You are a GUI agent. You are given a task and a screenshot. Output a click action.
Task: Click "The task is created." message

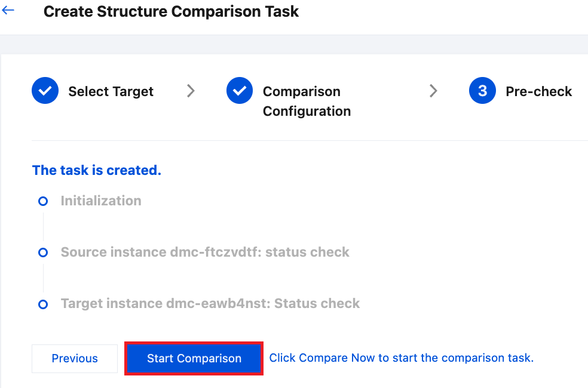(97, 170)
